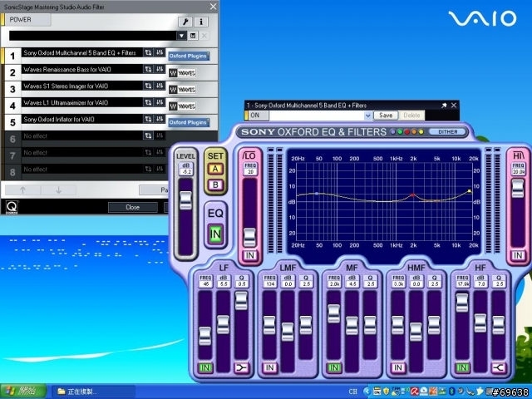Click the move up arrow button

(22, 190)
